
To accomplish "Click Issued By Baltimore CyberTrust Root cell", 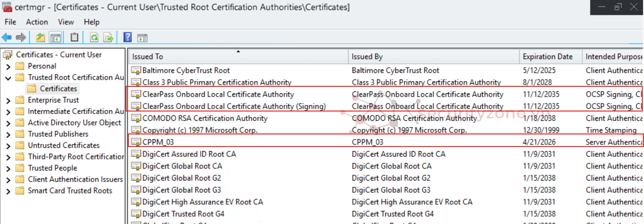I will [x=395, y=71].
